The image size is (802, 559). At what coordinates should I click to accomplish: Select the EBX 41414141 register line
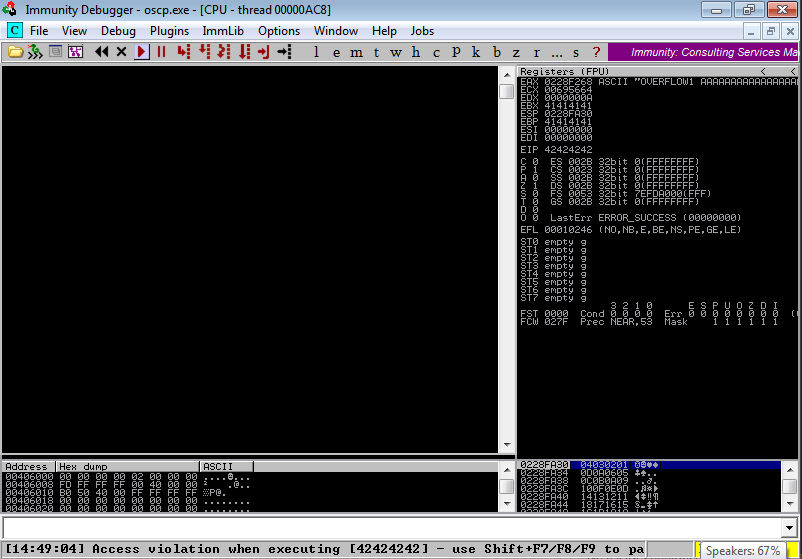(x=556, y=105)
